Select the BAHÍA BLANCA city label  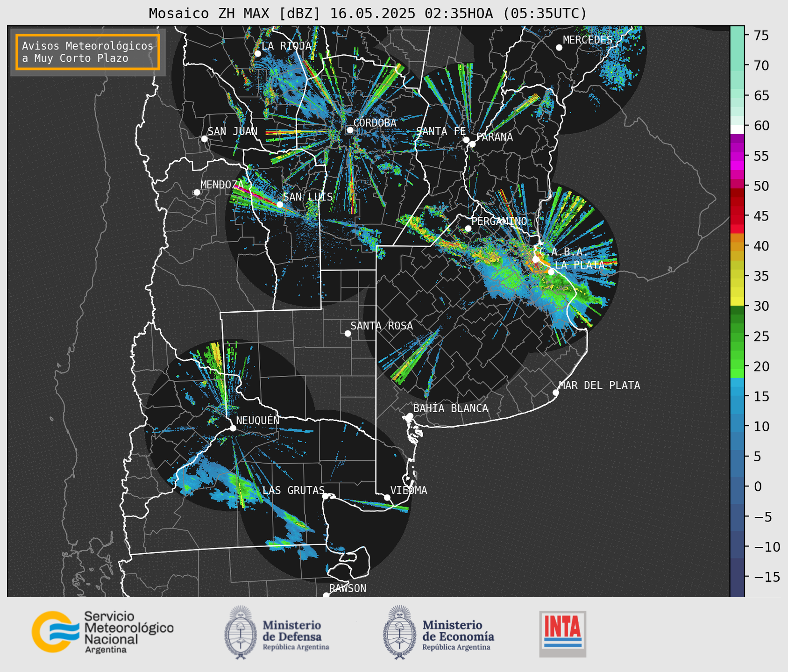[x=451, y=408]
